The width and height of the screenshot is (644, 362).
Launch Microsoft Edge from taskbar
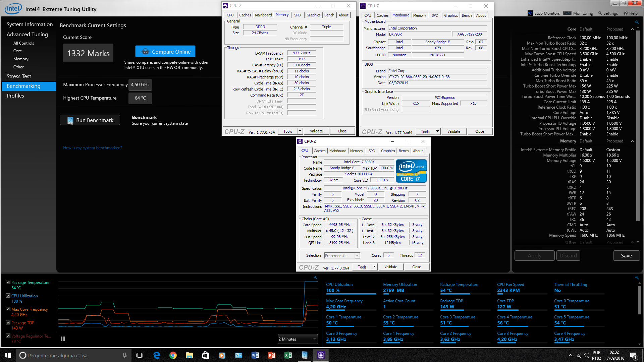coord(157,355)
